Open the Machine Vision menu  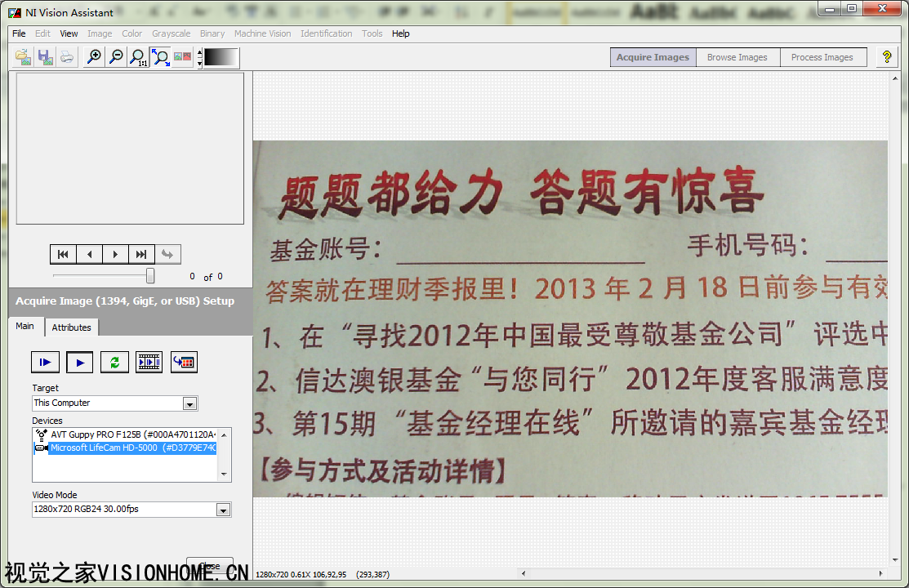point(263,33)
